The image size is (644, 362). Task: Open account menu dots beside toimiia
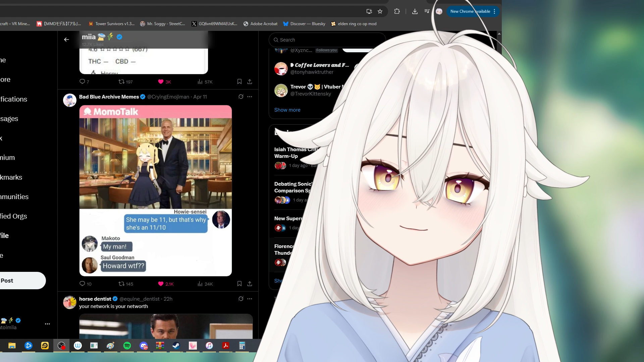point(47,324)
